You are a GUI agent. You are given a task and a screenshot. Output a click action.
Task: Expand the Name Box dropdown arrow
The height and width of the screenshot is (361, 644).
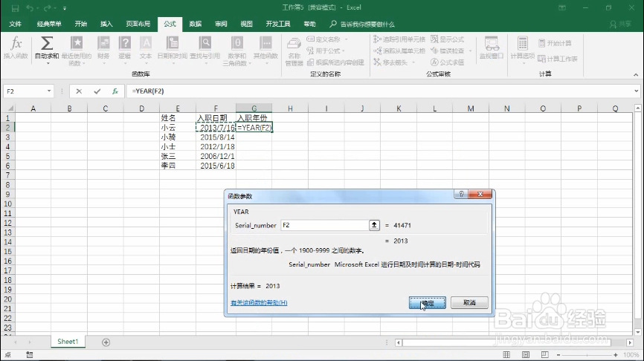tap(49, 91)
